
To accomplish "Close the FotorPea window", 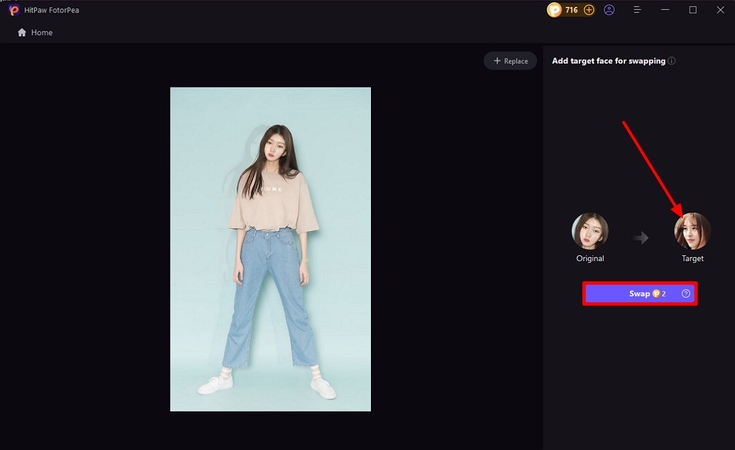I will point(720,10).
